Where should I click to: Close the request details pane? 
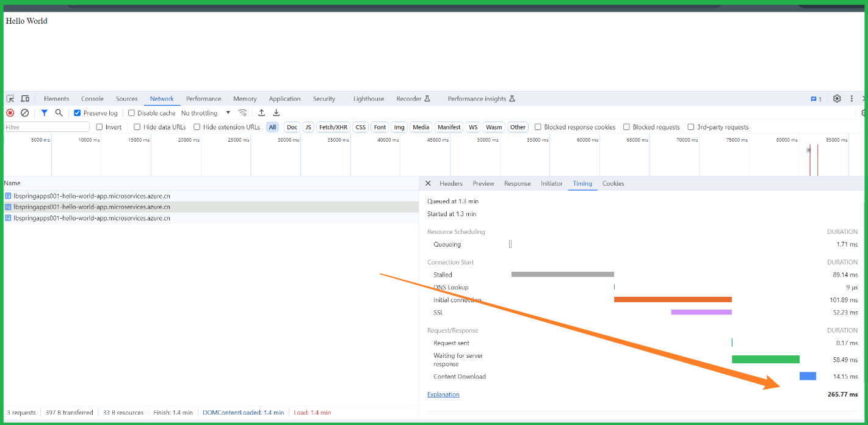coord(428,183)
